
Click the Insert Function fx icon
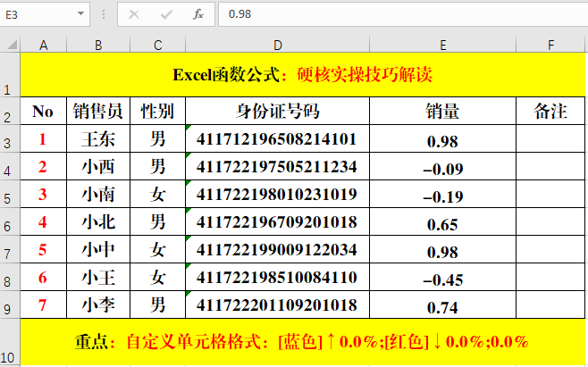pyautogui.click(x=198, y=14)
